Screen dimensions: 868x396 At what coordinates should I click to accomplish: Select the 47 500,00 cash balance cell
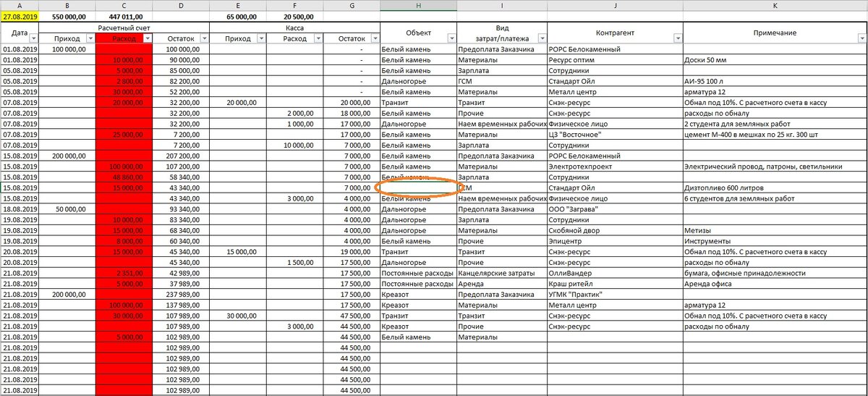352,316
